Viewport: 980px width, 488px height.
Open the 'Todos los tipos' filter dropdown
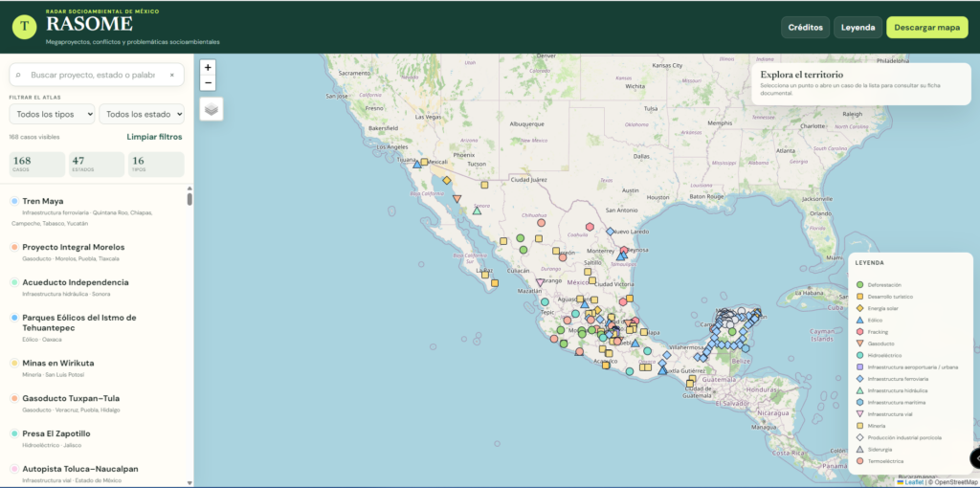(x=52, y=115)
